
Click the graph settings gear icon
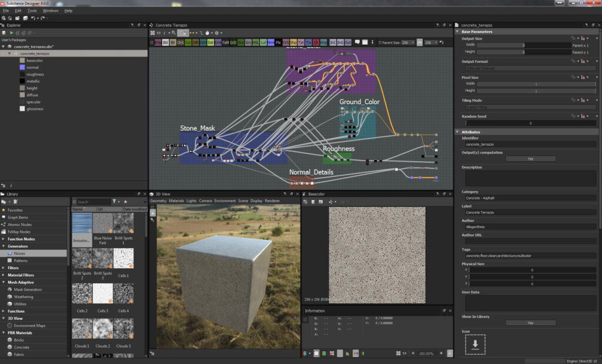[x=216, y=33]
